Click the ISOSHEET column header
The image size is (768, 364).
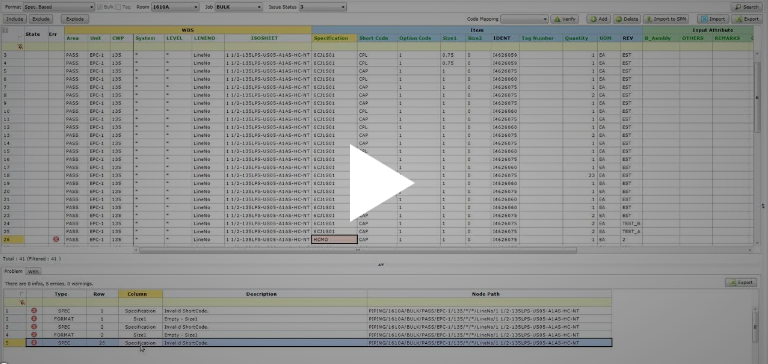[268, 38]
